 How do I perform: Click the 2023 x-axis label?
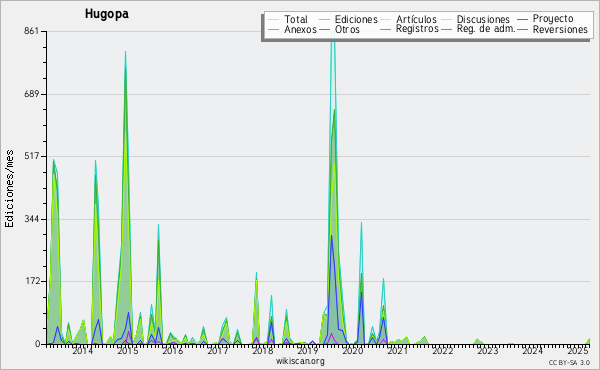coord(488,351)
